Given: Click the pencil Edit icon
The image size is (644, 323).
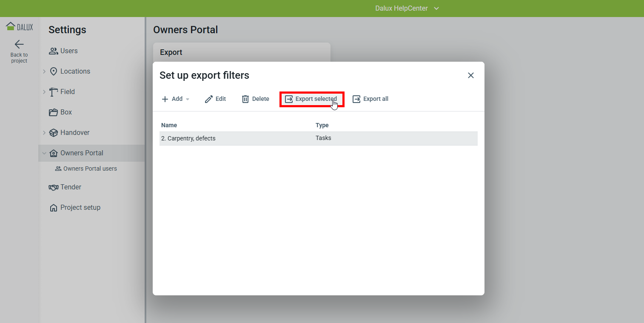Looking at the screenshot, I should (209, 99).
